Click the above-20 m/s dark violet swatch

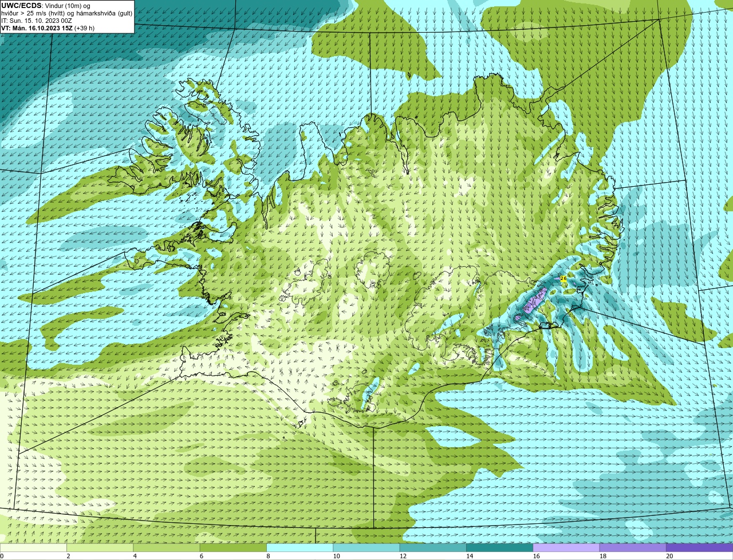tap(700, 547)
